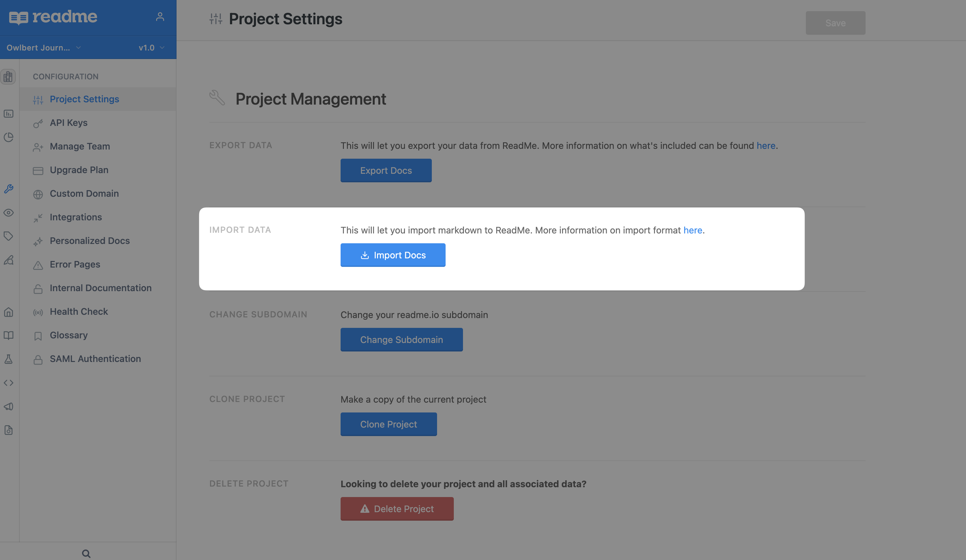Click the home icon in left rail
966x560 pixels.
coord(9,312)
